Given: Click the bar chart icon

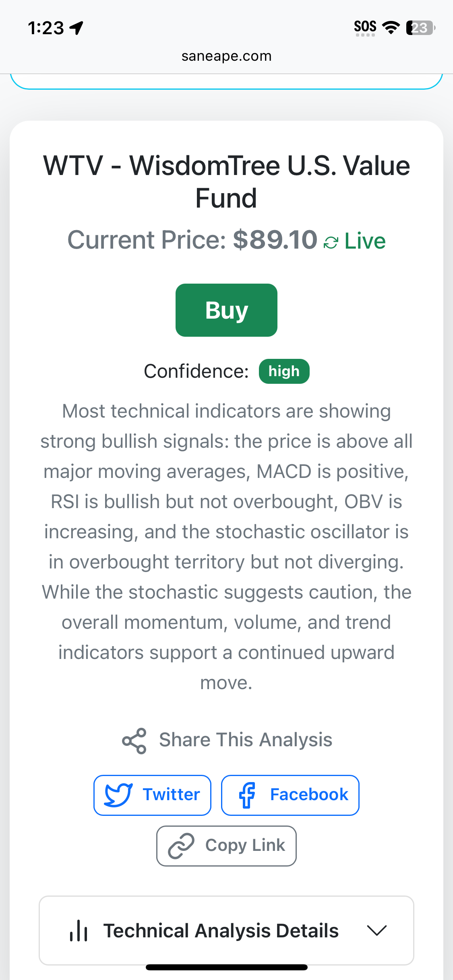Looking at the screenshot, I should click(79, 931).
